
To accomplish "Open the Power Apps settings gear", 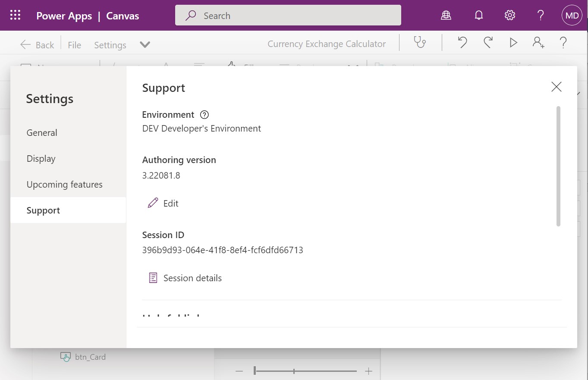I will coord(509,15).
